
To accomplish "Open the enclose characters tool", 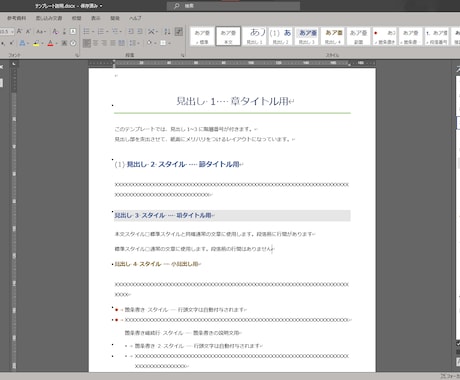I will pyautogui.click(x=73, y=43).
